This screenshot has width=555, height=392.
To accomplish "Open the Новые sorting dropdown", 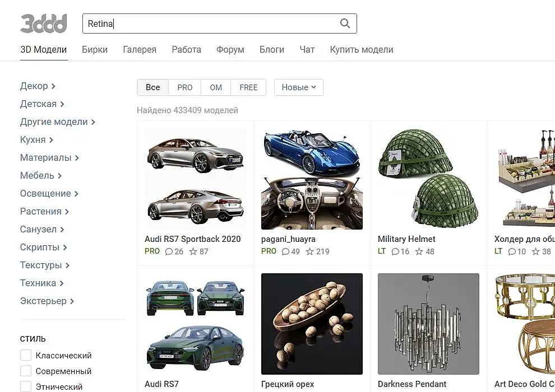I will click(298, 87).
